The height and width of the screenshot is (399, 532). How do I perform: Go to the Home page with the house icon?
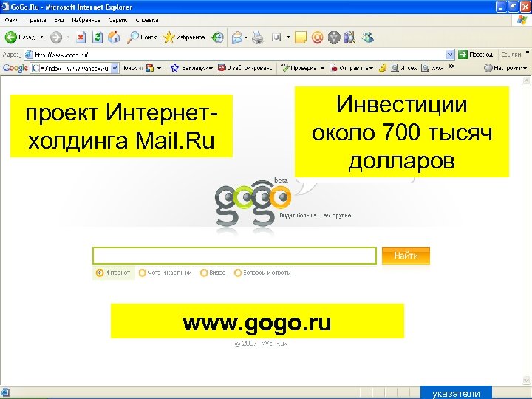(x=114, y=38)
